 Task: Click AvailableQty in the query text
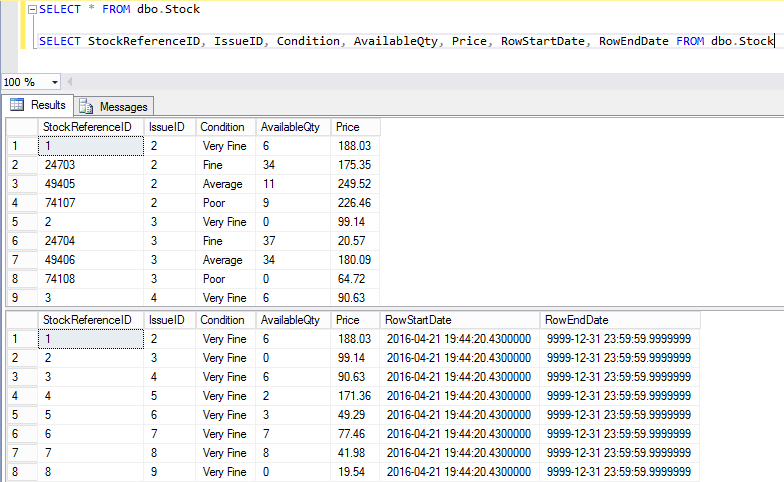(x=396, y=41)
